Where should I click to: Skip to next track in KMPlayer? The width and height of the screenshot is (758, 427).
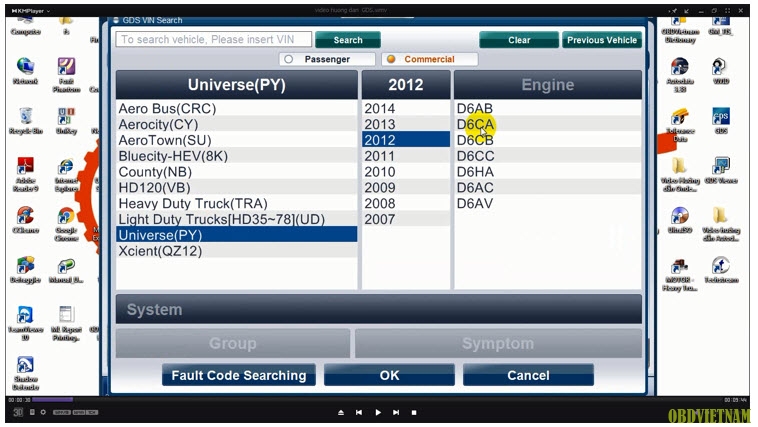tap(396, 412)
